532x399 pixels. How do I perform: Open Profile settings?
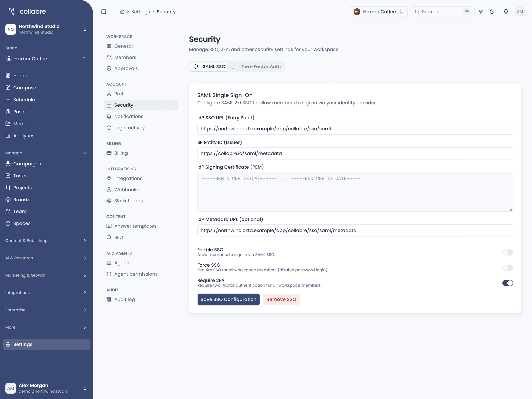pyautogui.click(x=141, y=94)
